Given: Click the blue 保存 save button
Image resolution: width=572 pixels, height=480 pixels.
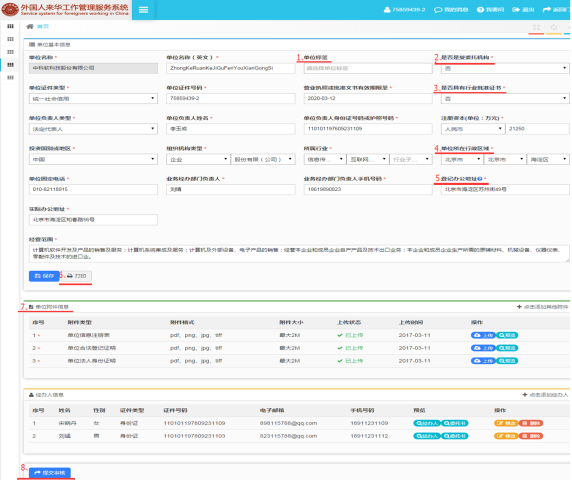Looking at the screenshot, I should [x=44, y=276].
